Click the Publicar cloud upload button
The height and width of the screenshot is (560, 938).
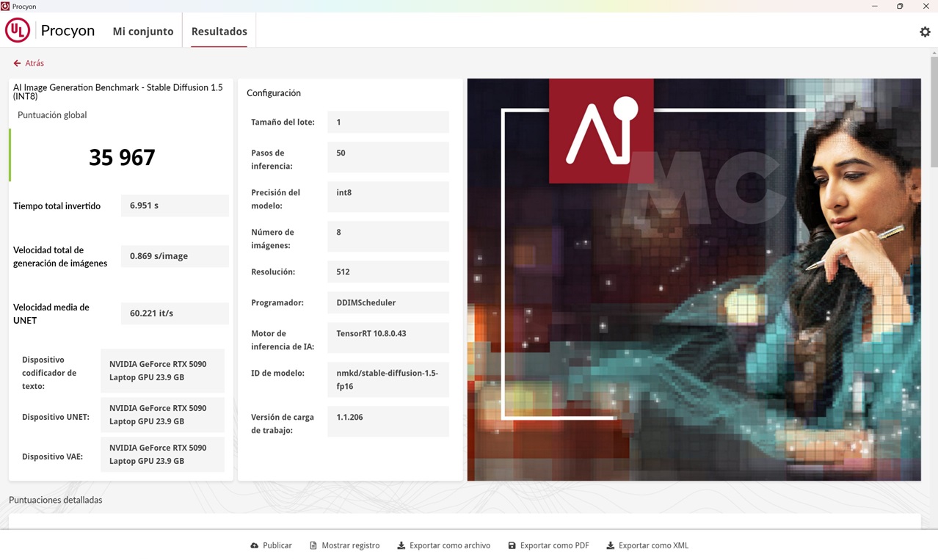point(271,545)
